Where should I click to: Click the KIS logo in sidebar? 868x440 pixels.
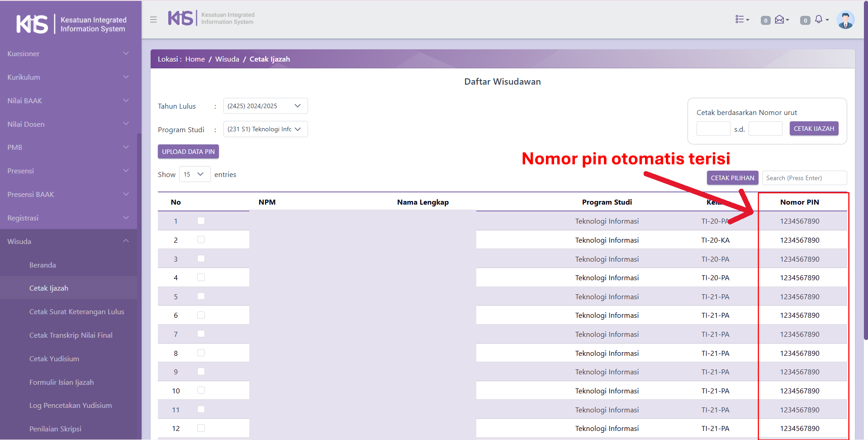[x=32, y=24]
